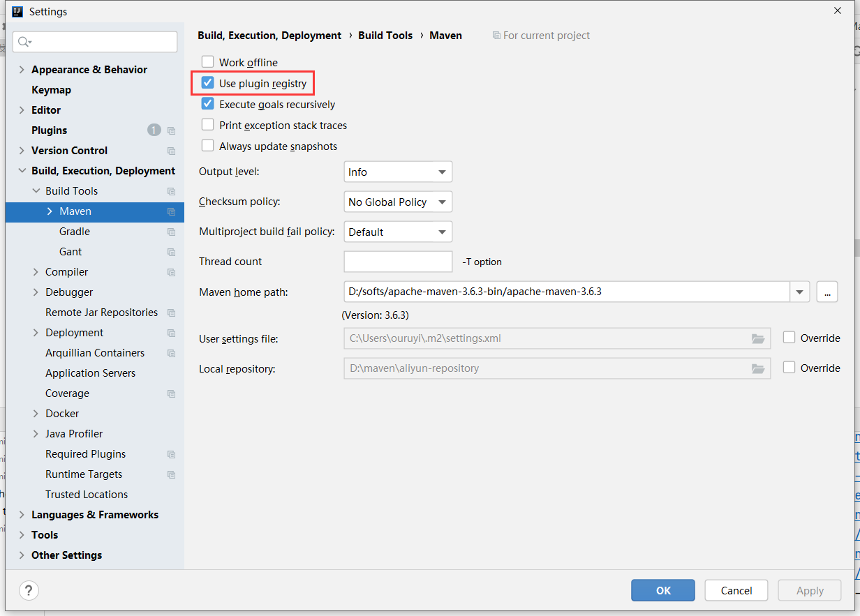Open the Output level dropdown
The image size is (860, 616).
(x=397, y=172)
